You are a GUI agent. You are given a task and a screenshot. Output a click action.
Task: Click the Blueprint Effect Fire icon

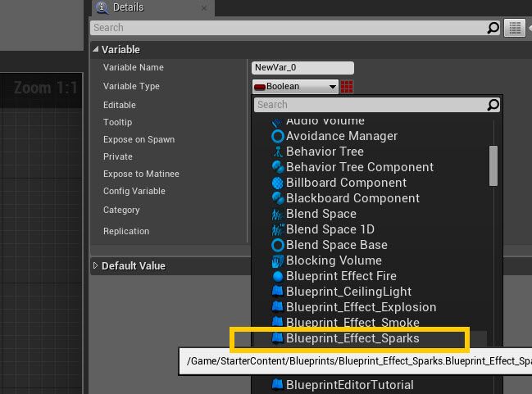278,276
